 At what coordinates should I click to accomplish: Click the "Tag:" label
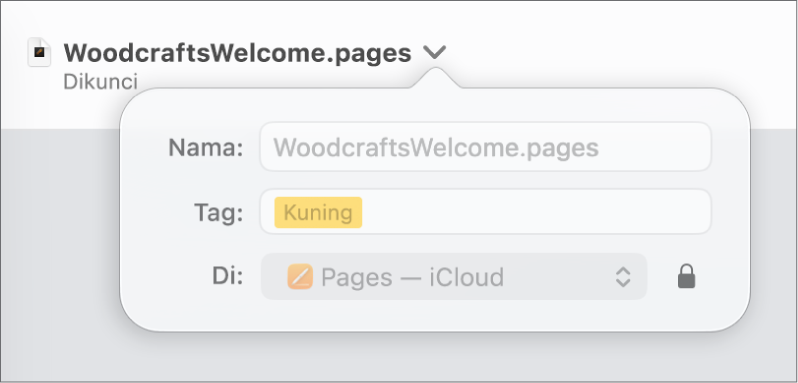pyautogui.click(x=219, y=213)
